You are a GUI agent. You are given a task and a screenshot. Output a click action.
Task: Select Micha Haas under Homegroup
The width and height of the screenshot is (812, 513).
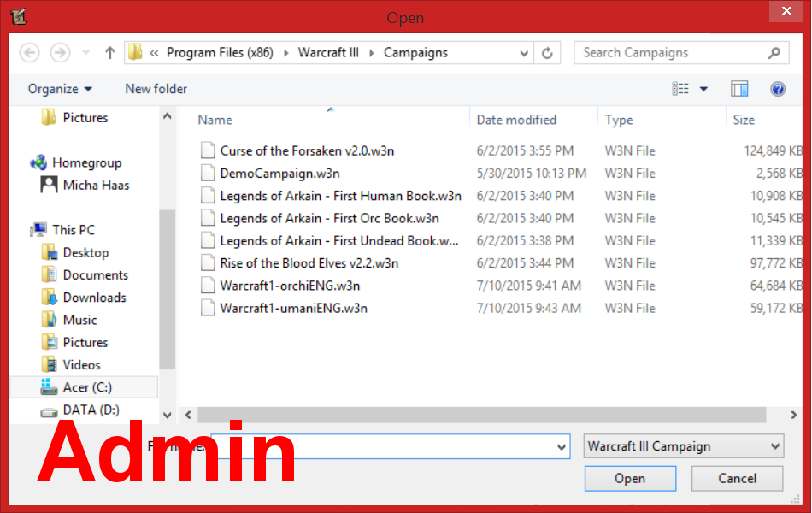[x=96, y=185]
